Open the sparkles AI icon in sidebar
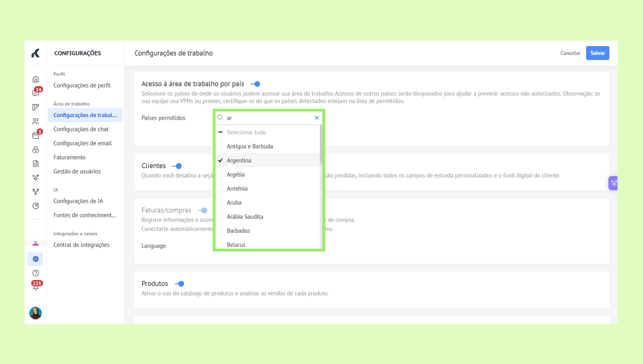 pos(35,178)
